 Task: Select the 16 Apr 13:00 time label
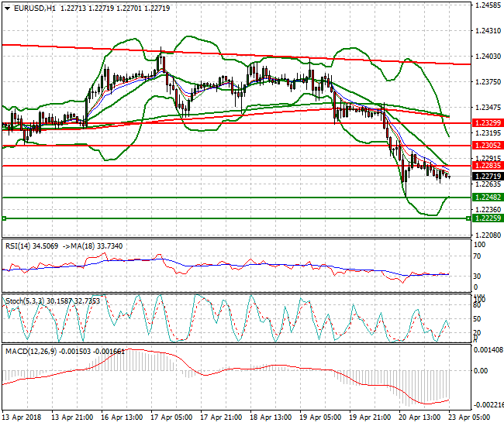click(x=122, y=417)
